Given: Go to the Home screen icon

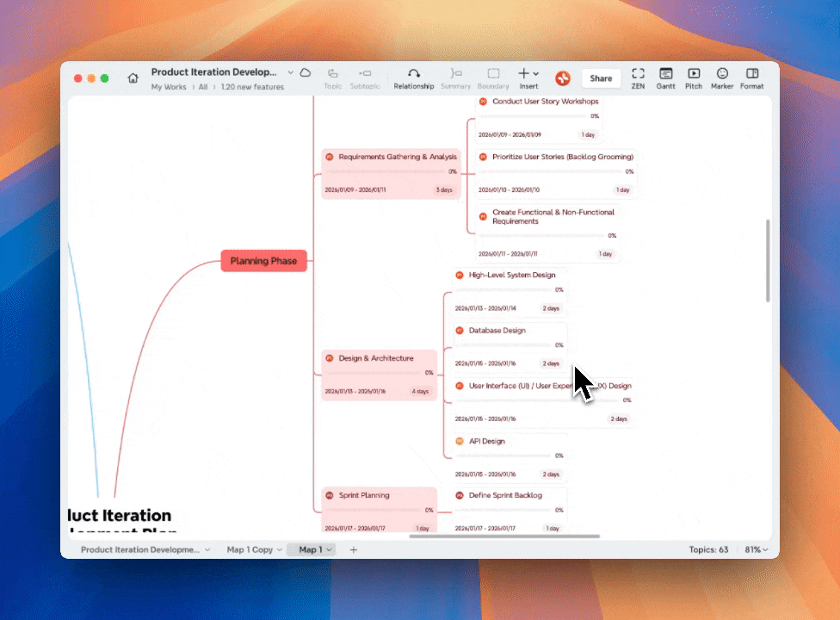Looking at the screenshot, I should coord(133,78).
